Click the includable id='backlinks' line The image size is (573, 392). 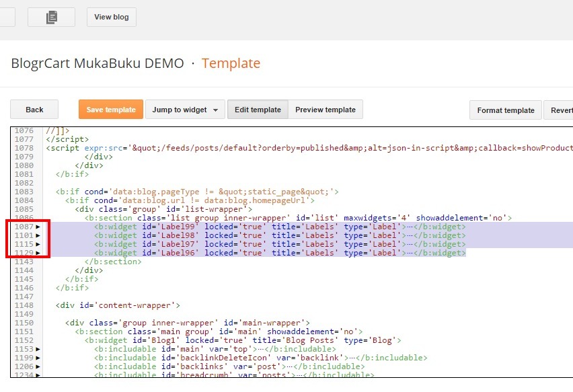tap(229, 367)
